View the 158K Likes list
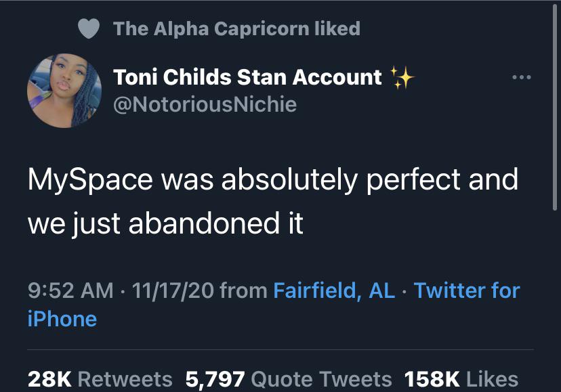The width and height of the screenshot is (561, 392). (x=461, y=379)
